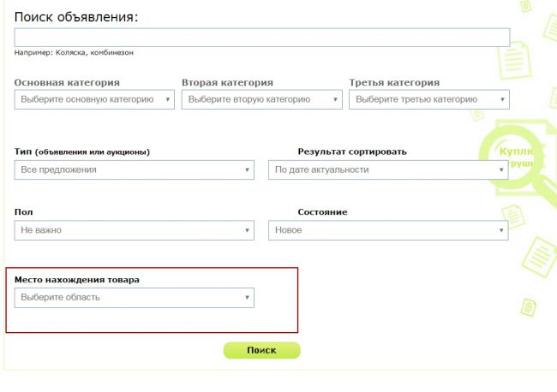Expand the 'По дате актуальности' sort dropdown

point(388,169)
